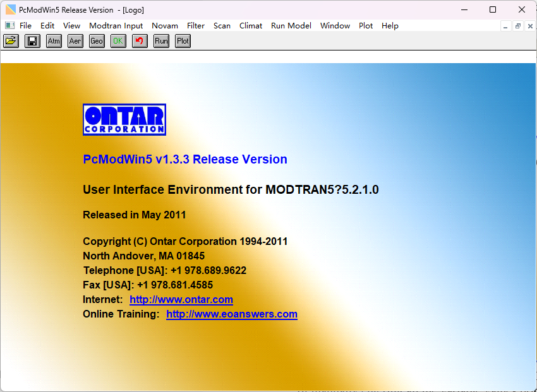The height and width of the screenshot is (392, 537).
Task: Click the Run toolbar button
Action: pos(161,41)
